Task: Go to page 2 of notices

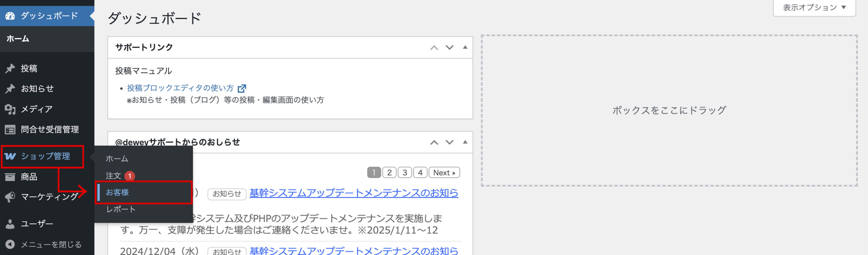Action: (389, 173)
